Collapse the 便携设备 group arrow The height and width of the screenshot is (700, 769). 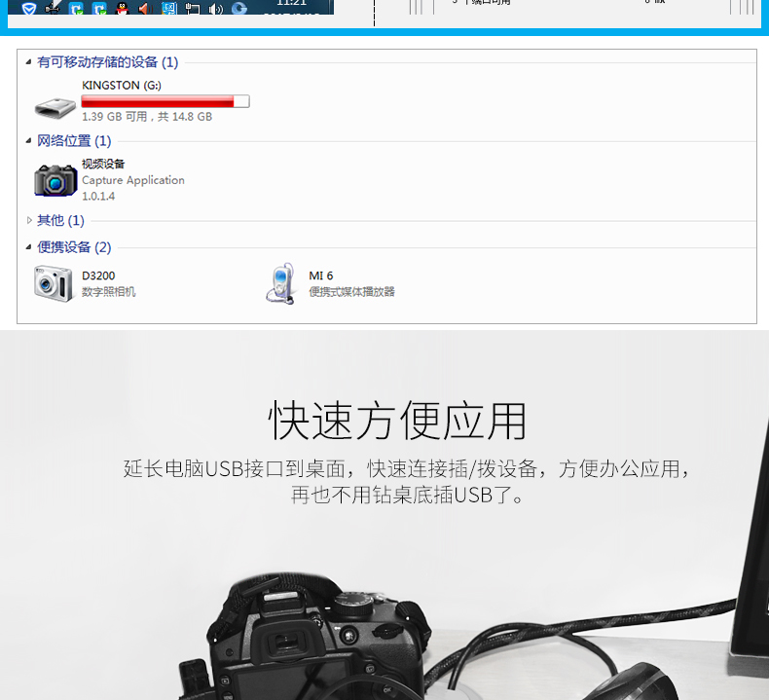click(x=28, y=246)
